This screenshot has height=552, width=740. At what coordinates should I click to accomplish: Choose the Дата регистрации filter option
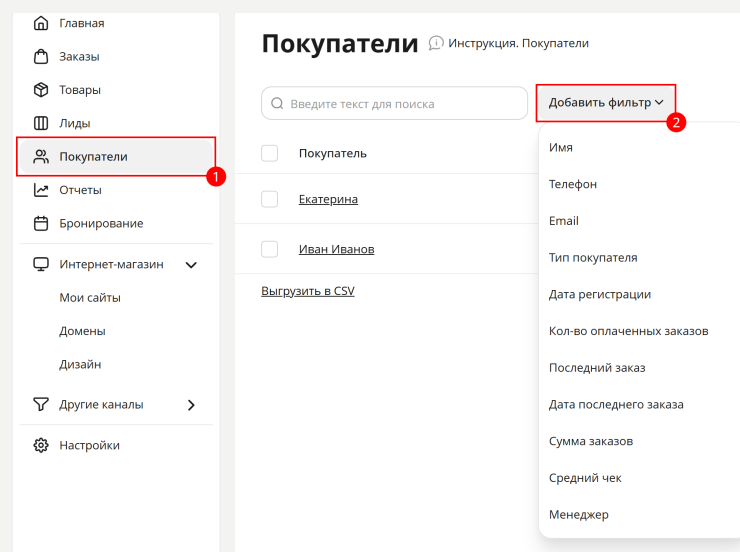click(600, 294)
